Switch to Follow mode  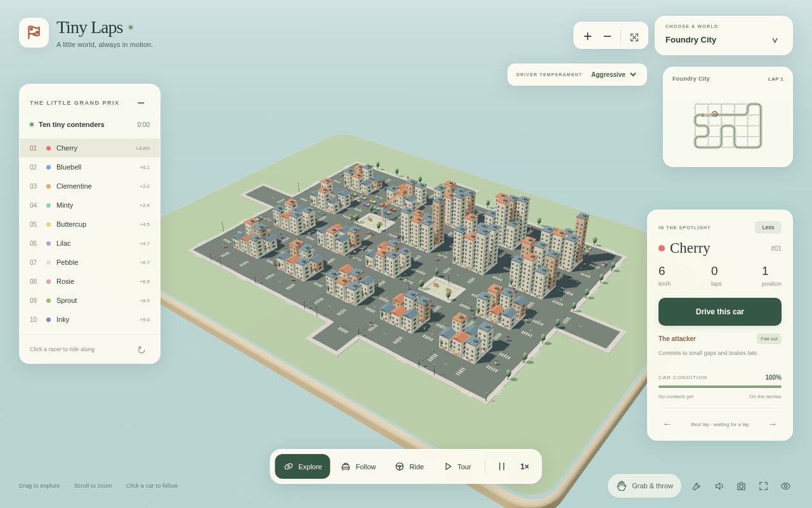point(358,467)
